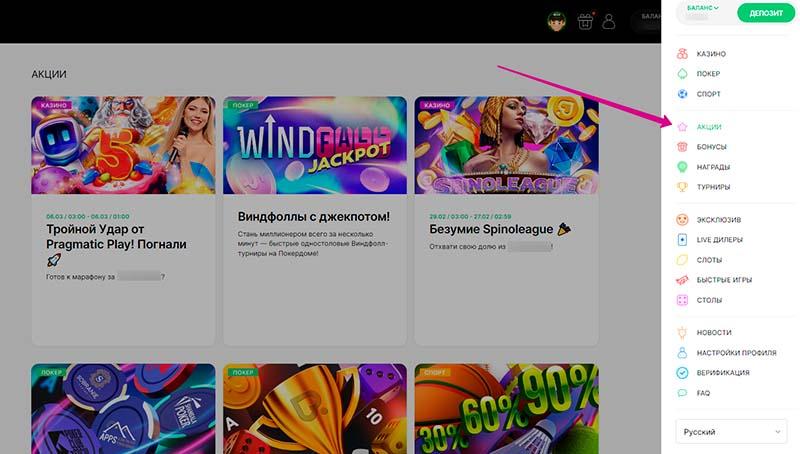Viewport: 800px width, 454px height.
Task: Expand the Баланс dropdown
Action: [703, 8]
